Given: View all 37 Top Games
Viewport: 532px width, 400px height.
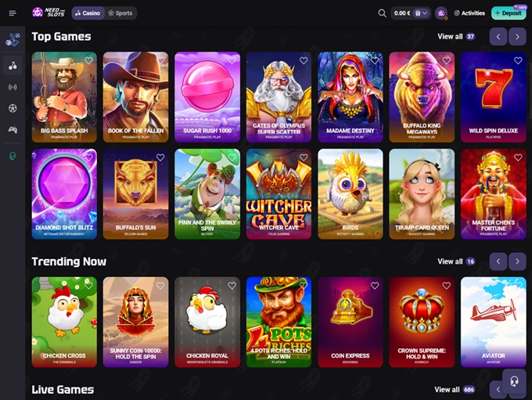Looking at the screenshot, I should point(456,37).
